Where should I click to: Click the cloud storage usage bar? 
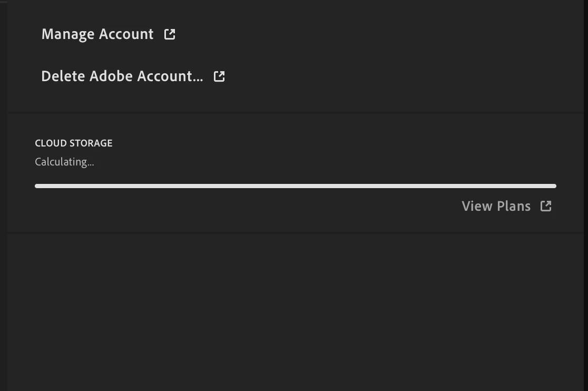coord(295,186)
